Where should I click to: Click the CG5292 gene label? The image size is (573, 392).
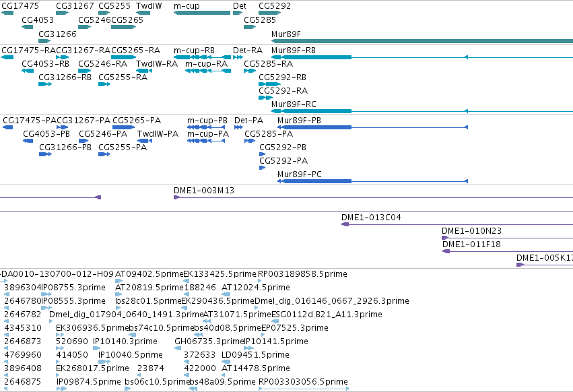(275, 6)
